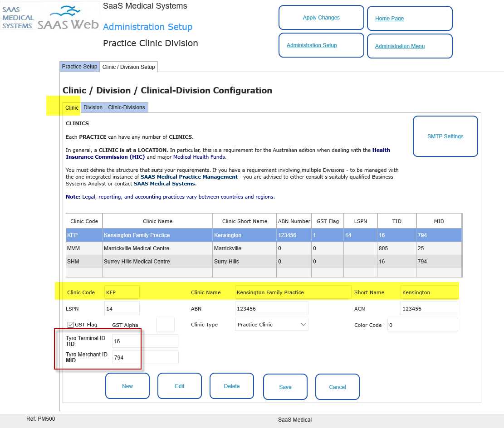
Task: Open the Home Page link
Action: (389, 19)
